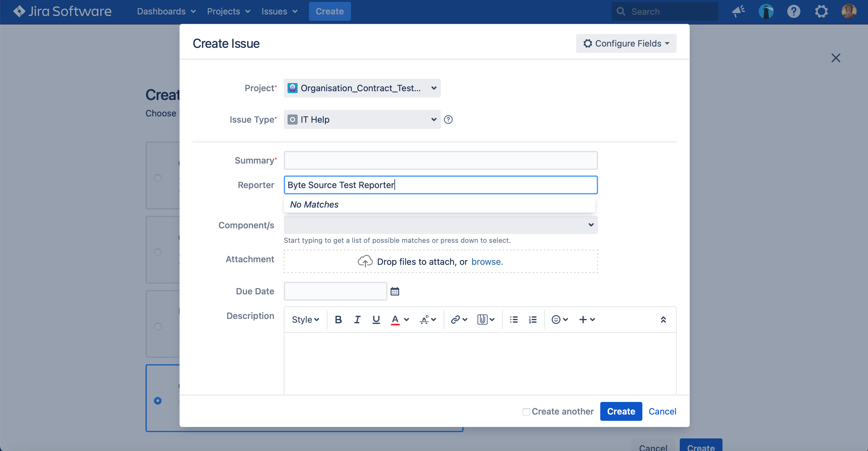Screen dimensions: 868x451
Task: Click the issue type help icon
Action: point(448,120)
